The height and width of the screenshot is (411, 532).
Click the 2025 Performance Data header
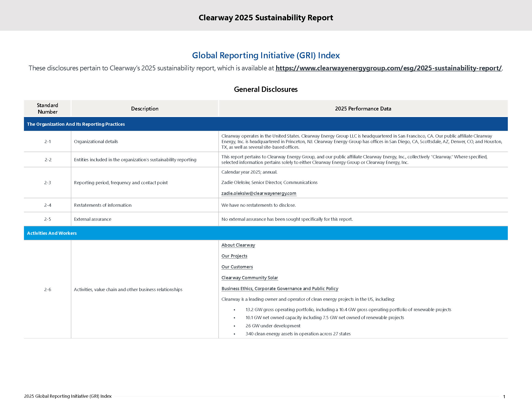click(363, 109)
